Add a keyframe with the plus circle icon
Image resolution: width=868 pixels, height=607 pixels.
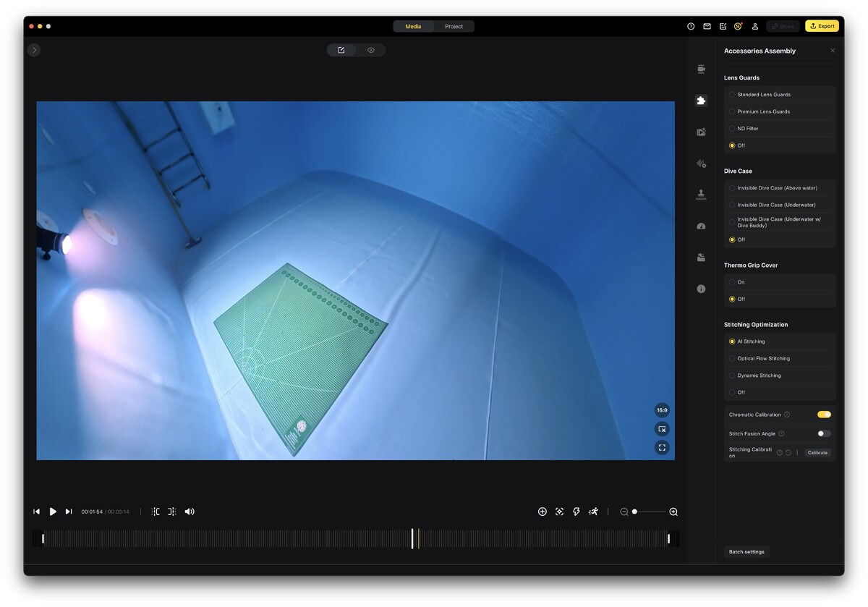point(542,512)
